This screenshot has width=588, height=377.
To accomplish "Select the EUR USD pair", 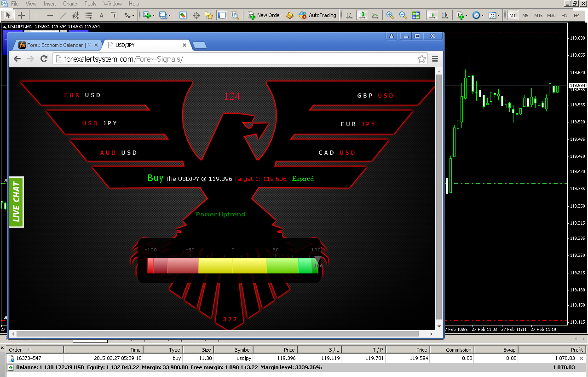I will pos(82,95).
